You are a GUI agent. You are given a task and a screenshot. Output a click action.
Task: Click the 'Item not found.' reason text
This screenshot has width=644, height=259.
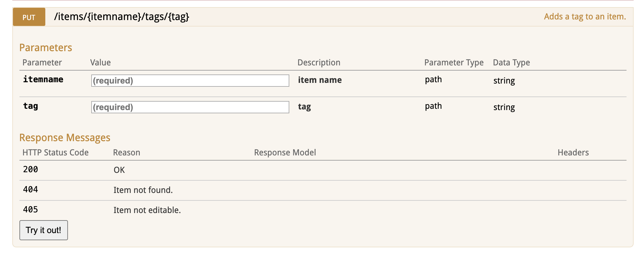[x=143, y=190]
